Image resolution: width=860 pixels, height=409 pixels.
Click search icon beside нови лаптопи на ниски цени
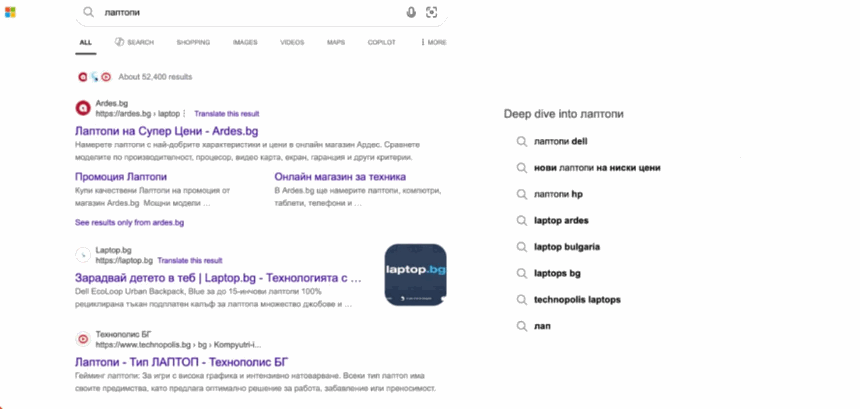pyautogui.click(x=522, y=168)
